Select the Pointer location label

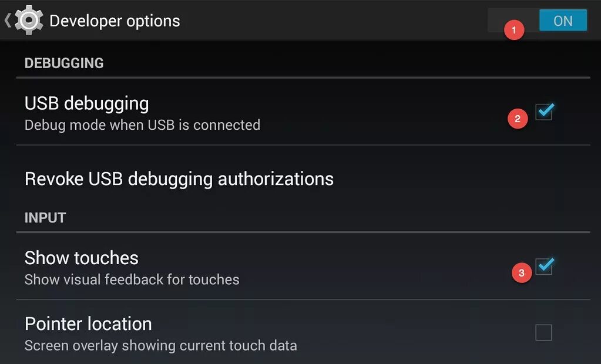point(88,324)
